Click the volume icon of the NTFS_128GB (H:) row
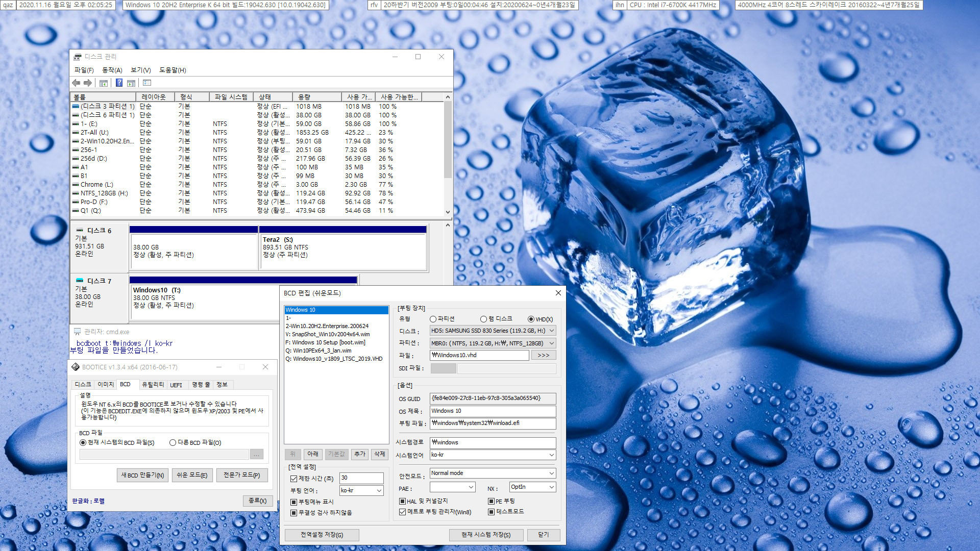Screen dimensions: 980x551 pyautogui.click(x=76, y=193)
